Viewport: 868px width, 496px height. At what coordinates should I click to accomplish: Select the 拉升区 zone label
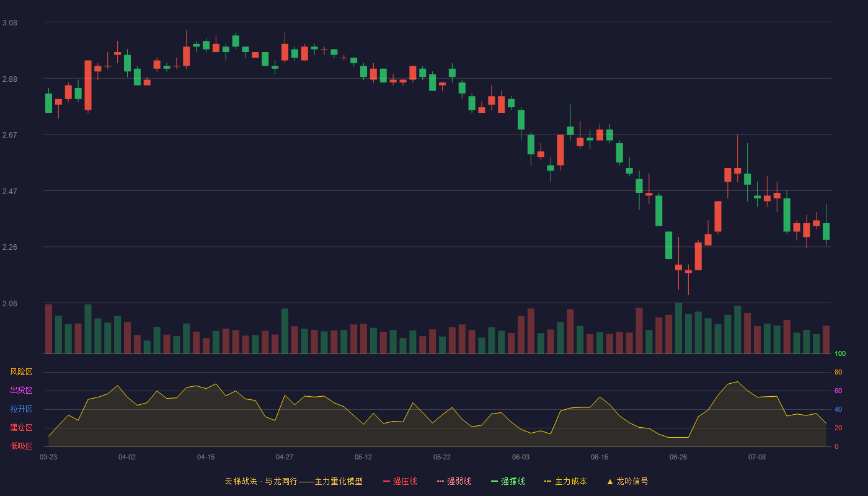click(x=21, y=409)
